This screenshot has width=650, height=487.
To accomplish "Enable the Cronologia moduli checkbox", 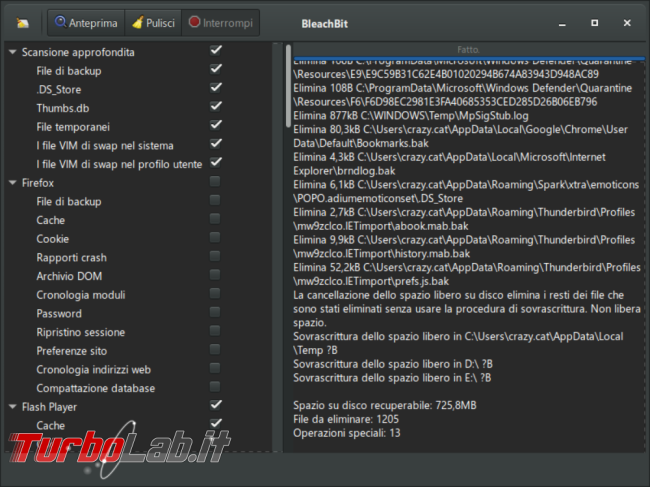I will coord(215,293).
